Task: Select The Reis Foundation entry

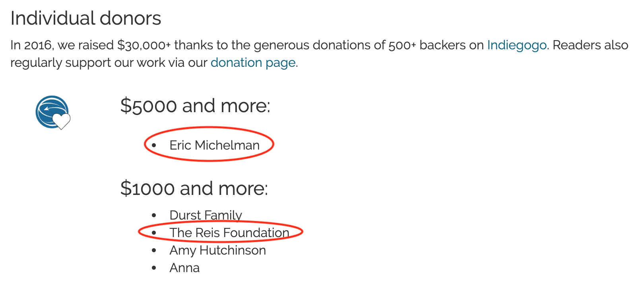Action: click(x=229, y=233)
